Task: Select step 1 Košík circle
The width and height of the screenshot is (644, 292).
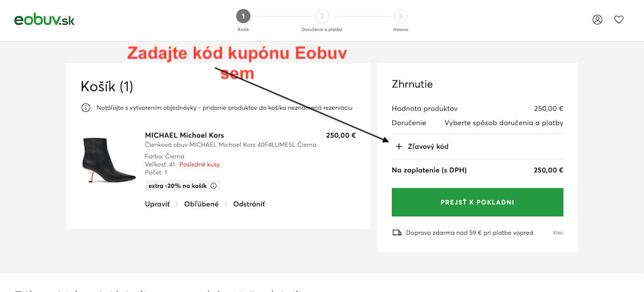Action: tap(243, 16)
